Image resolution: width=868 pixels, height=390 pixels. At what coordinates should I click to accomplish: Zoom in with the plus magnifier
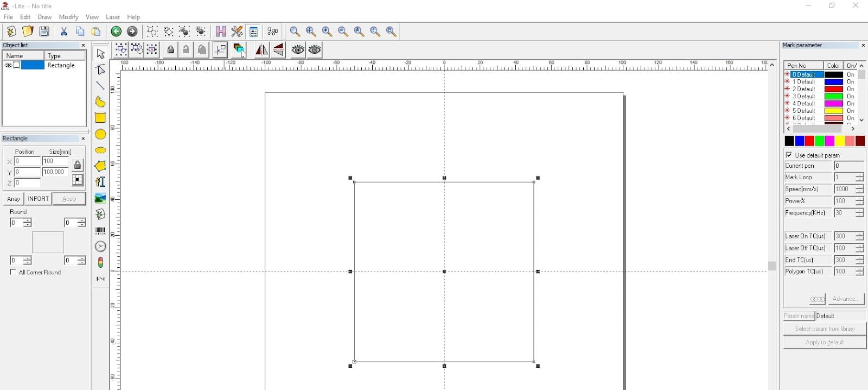pyautogui.click(x=327, y=32)
